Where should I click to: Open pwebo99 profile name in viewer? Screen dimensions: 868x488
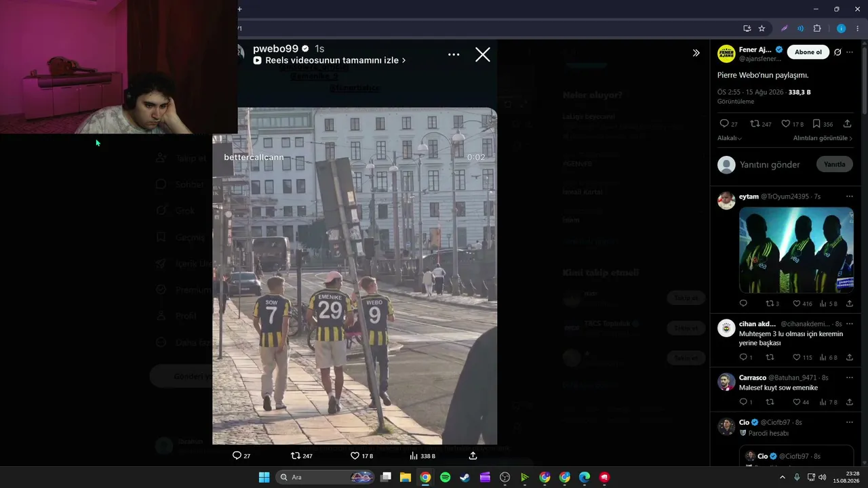click(275, 49)
